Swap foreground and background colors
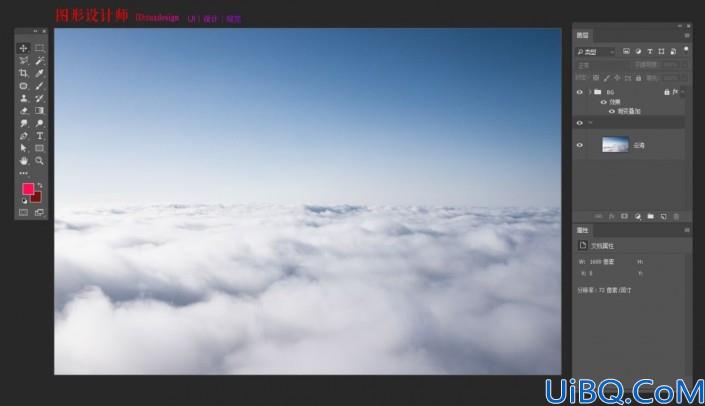 [x=40, y=185]
